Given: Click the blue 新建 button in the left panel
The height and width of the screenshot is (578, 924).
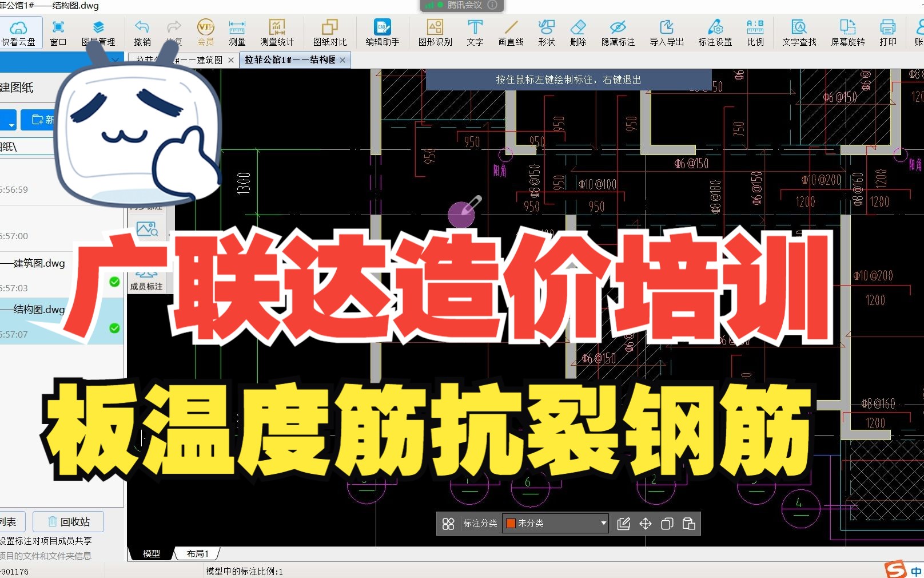Looking at the screenshot, I should [38, 120].
